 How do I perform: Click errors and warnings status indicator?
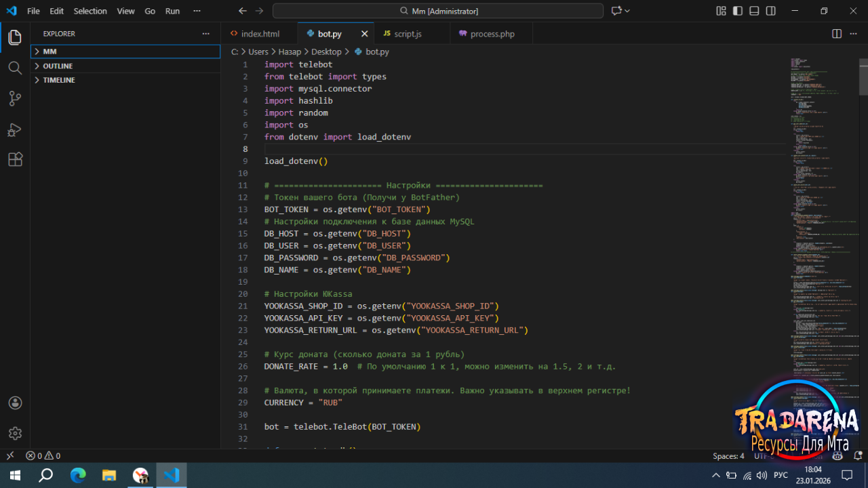point(43,456)
